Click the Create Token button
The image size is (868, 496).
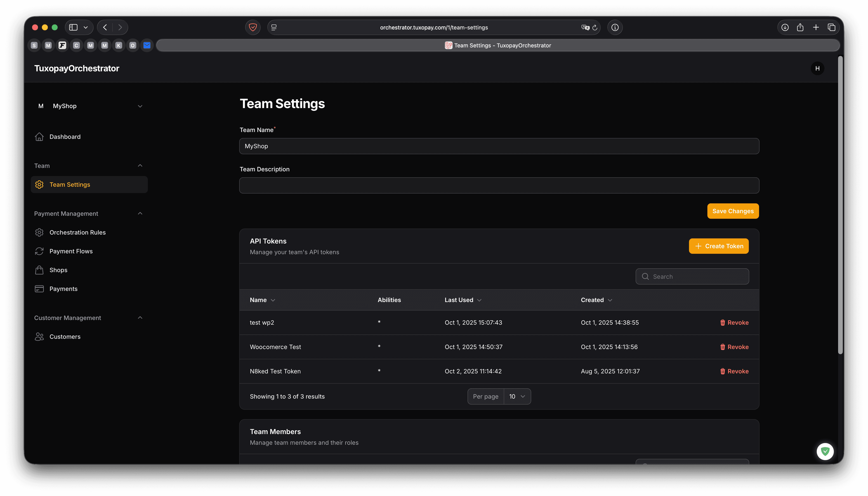(719, 246)
